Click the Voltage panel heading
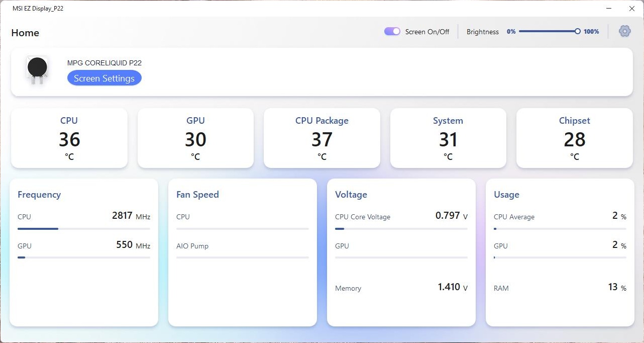 pos(351,195)
